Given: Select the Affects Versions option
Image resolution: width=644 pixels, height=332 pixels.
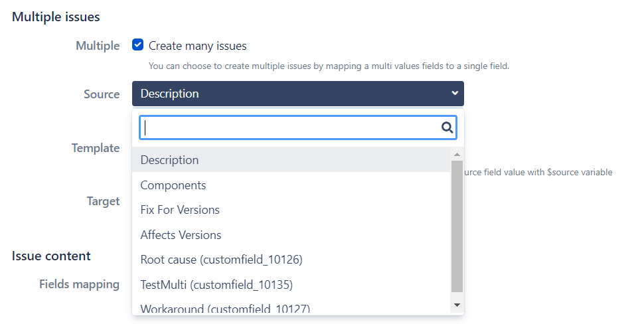Looking at the screenshot, I should 181,235.
